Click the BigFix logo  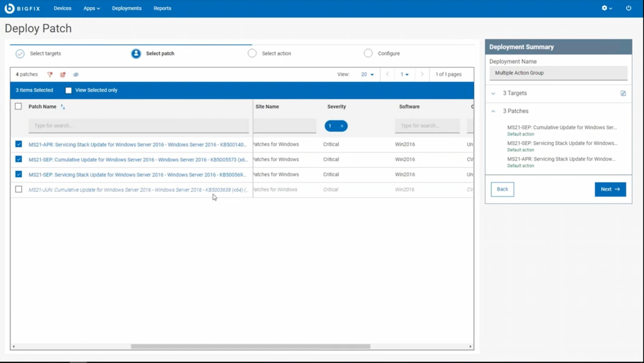[22, 8]
